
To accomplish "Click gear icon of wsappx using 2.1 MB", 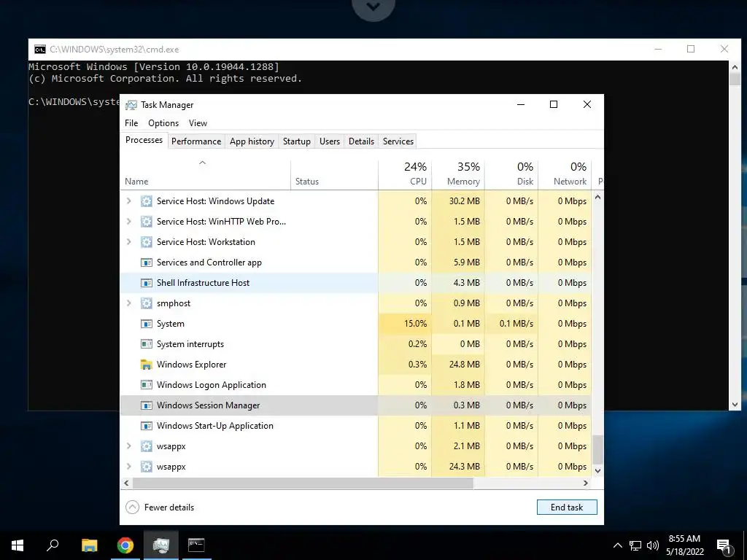I will (146, 446).
